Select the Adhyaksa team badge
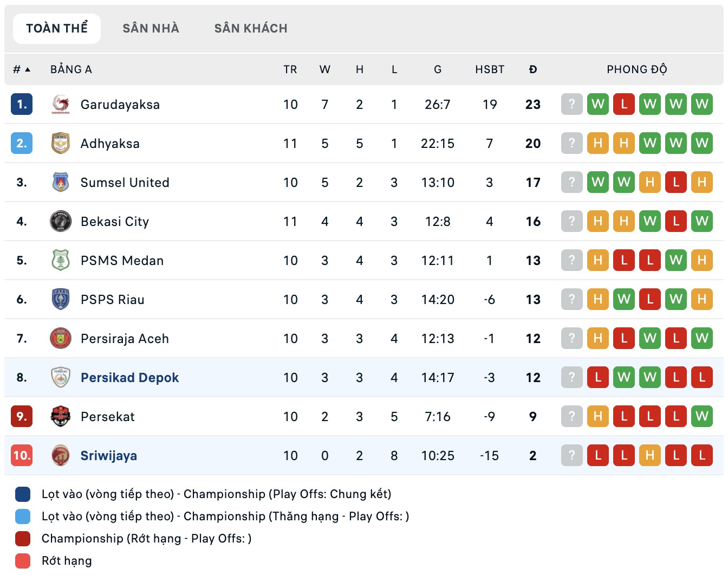 pos(61,143)
